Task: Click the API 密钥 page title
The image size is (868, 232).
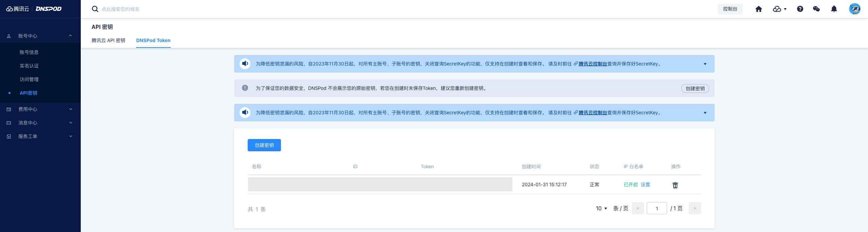Action: 102,27
